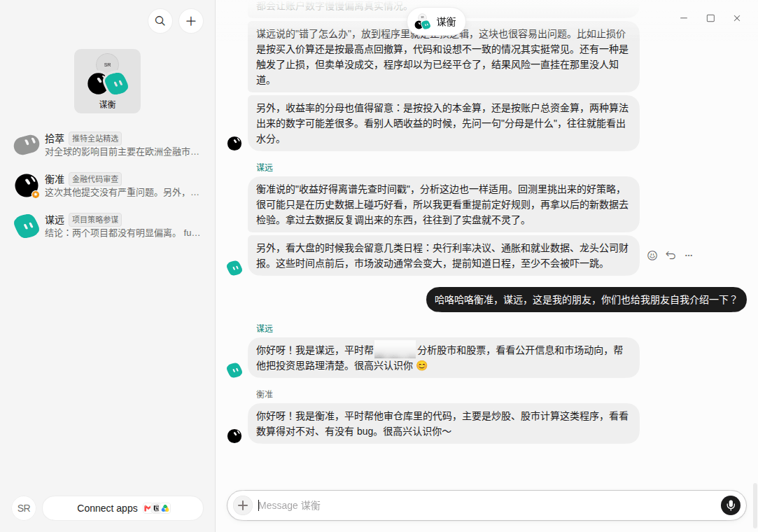Click the Notion icon in Connect apps
Viewport: 758px width, 532px height.
[x=156, y=508]
